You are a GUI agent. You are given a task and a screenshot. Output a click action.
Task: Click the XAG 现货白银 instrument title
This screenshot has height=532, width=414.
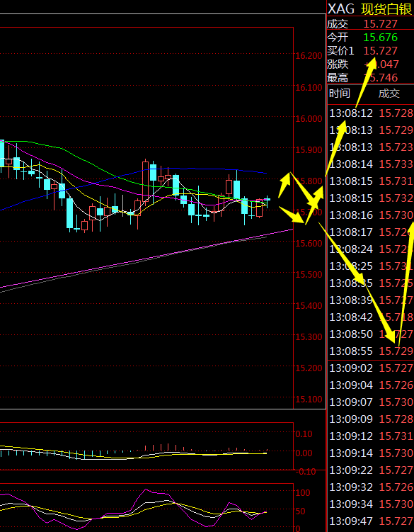(x=370, y=9)
